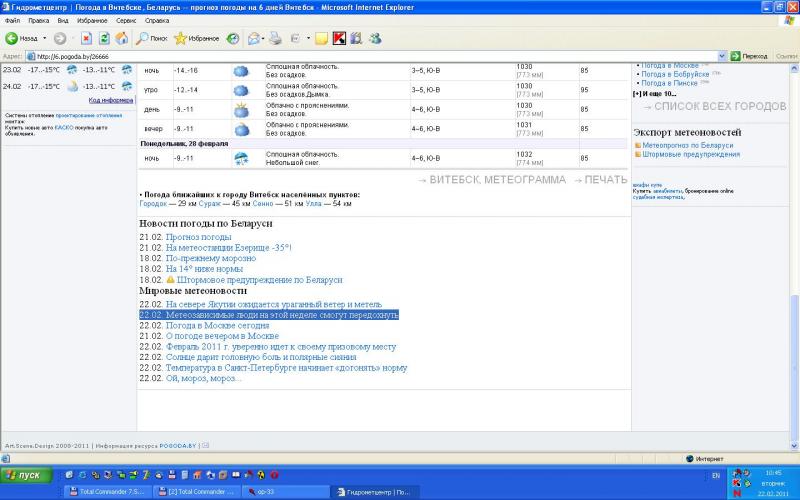Click the yellow note toolbar icon

coord(321,39)
